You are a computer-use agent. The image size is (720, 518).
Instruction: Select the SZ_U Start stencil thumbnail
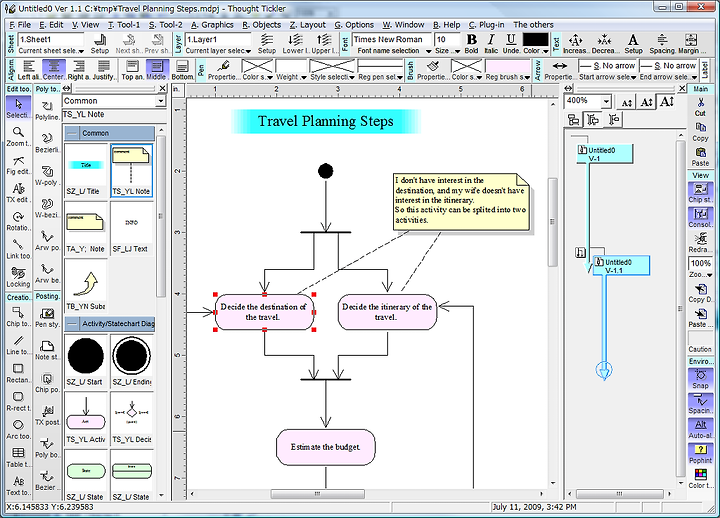[86, 360]
